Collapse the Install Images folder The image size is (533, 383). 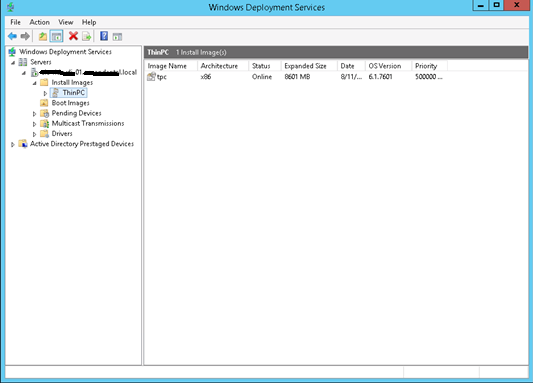(34, 83)
